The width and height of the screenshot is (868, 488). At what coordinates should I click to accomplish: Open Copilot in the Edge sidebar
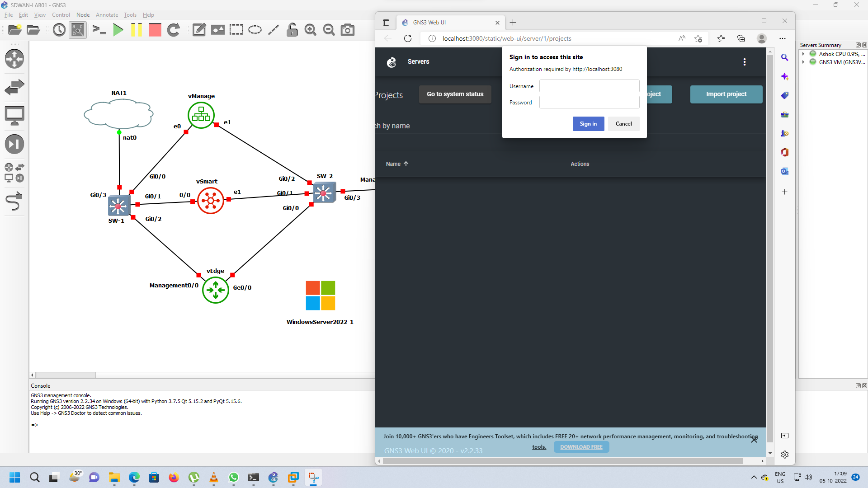click(785, 76)
